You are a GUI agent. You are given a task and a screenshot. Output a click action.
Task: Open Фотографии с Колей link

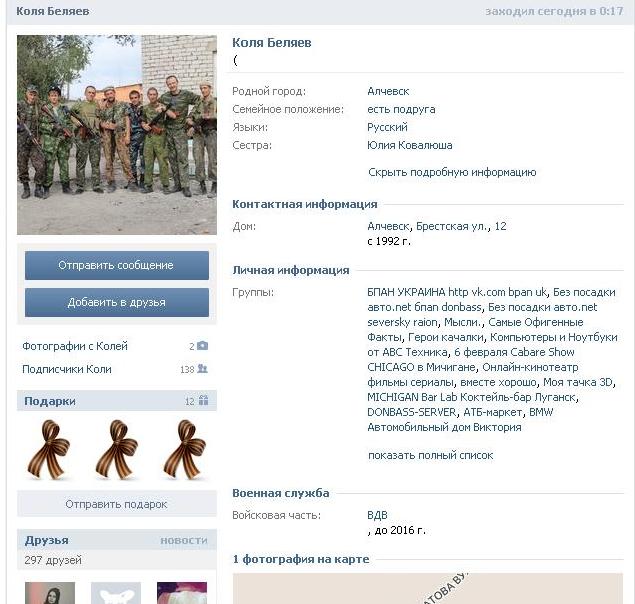(75, 346)
